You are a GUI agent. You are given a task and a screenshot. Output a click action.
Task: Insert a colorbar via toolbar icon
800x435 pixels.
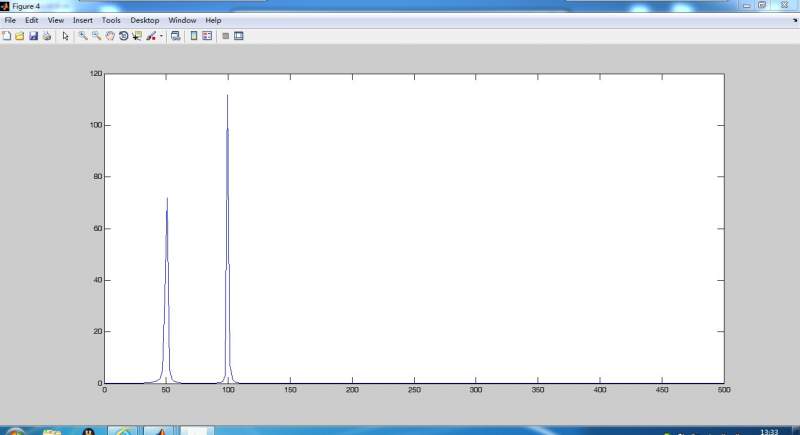click(194, 36)
